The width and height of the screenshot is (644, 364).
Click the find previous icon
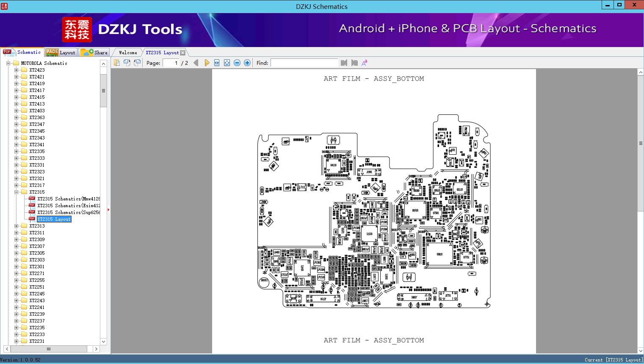point(344,63)
